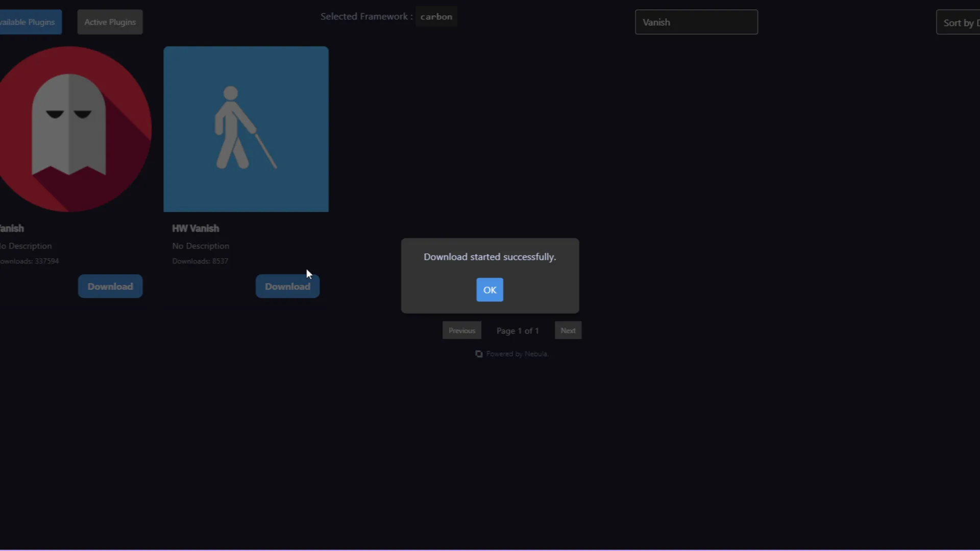This screenshot has width=980, height=551.
Task: Click the Page 1 of 1 indicator
Action: (x=518, y=331)
